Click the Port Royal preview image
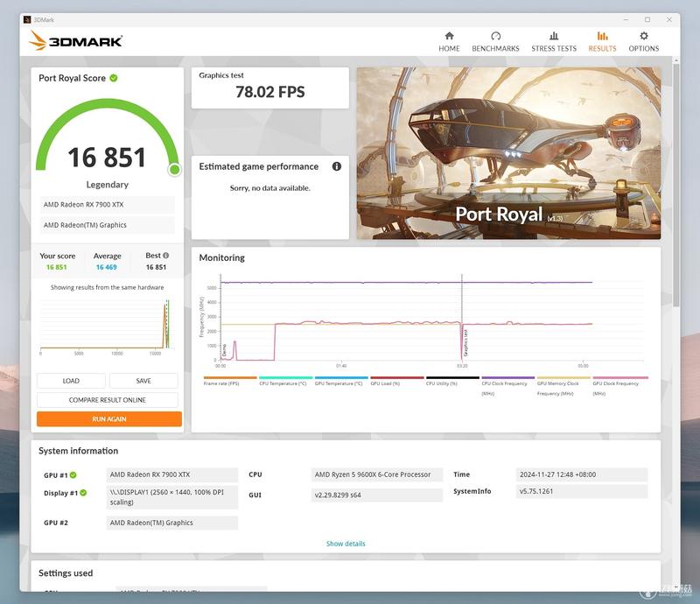 tap(508, 153)
